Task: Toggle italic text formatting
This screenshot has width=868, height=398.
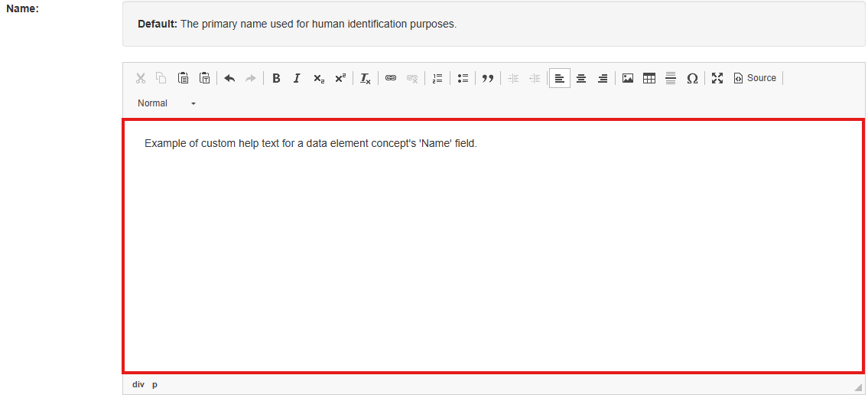Action: (x=297, y=78)
